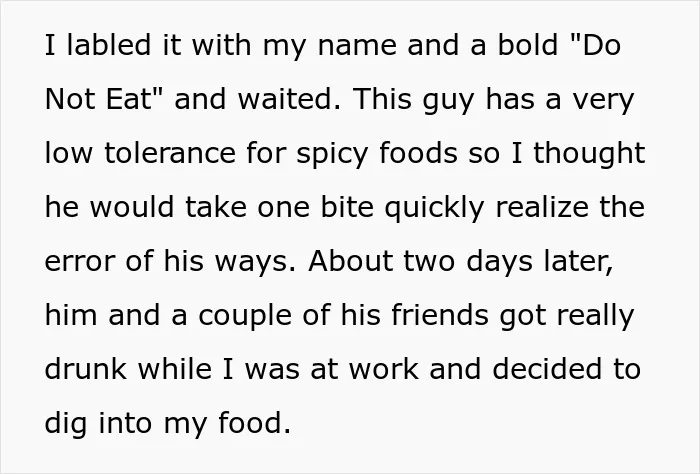Select the word "waited" in the text
This screenshot has width=700, height=474.
[286, 99]
